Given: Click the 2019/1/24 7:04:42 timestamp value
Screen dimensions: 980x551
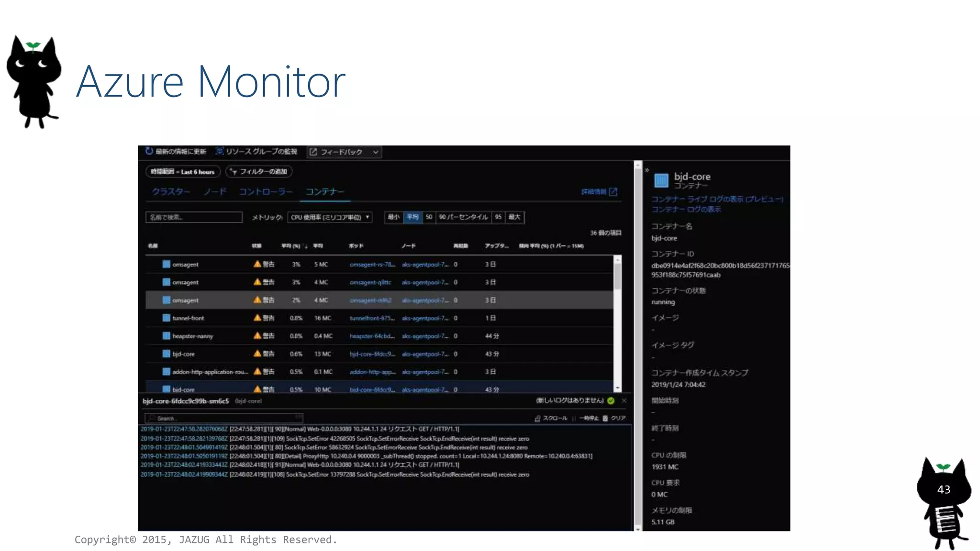Looking at the screenshot, I should coord(678,385).
